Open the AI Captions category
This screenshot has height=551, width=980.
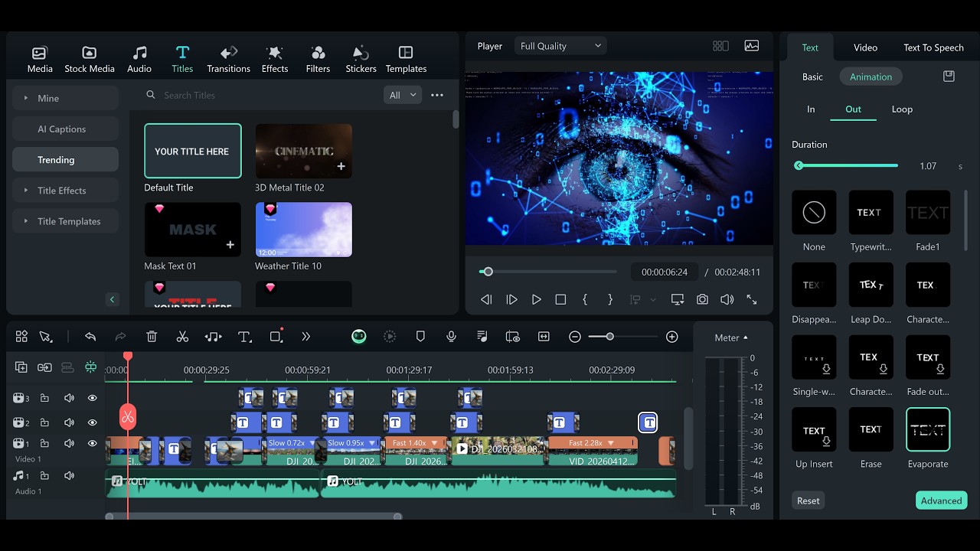65,129
